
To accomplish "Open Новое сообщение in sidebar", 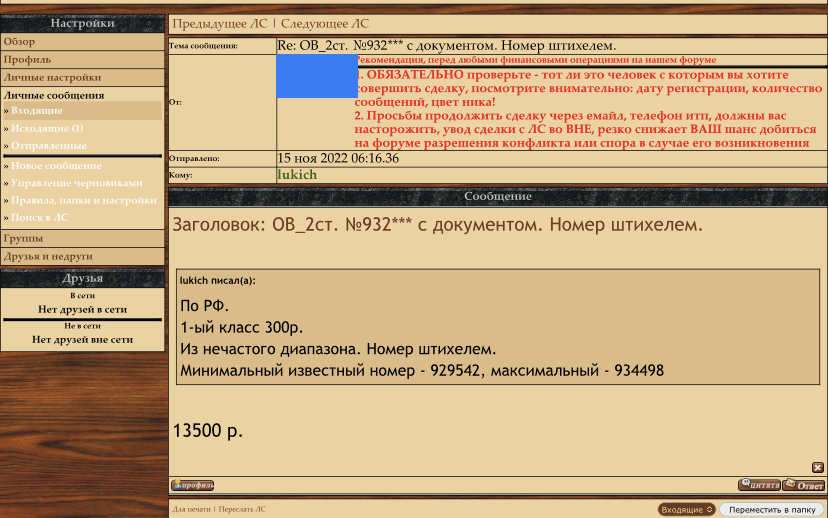I will coord(56,165).
